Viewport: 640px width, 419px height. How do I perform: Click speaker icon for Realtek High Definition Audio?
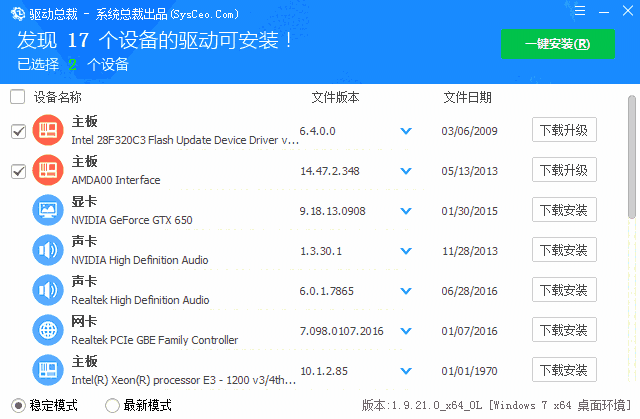(48, 290)
